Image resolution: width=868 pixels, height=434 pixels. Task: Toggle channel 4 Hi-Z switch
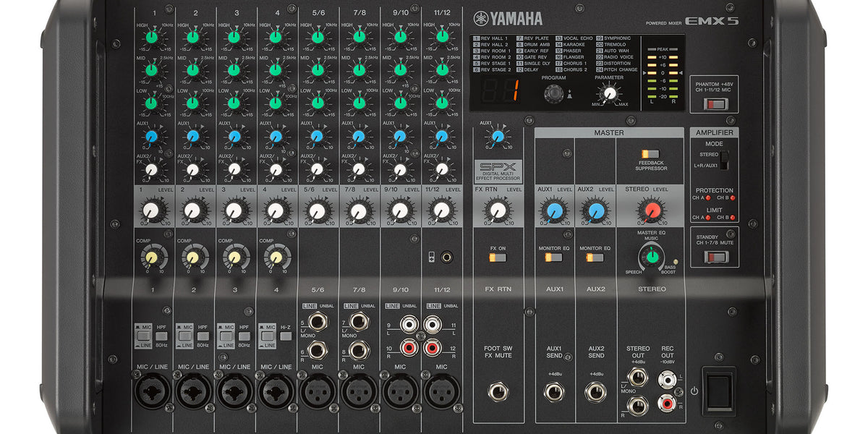(x=285, y=336)
